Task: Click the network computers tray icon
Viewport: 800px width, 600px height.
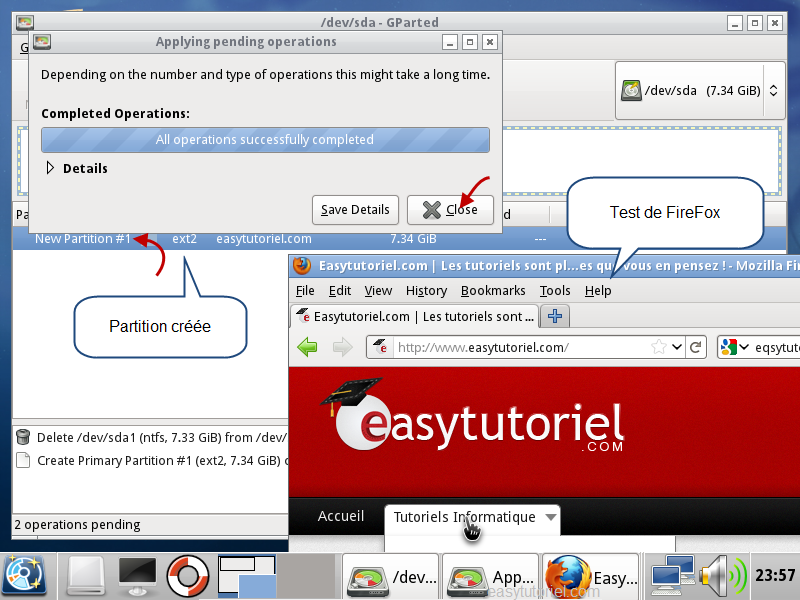Action: coord(672,576)
